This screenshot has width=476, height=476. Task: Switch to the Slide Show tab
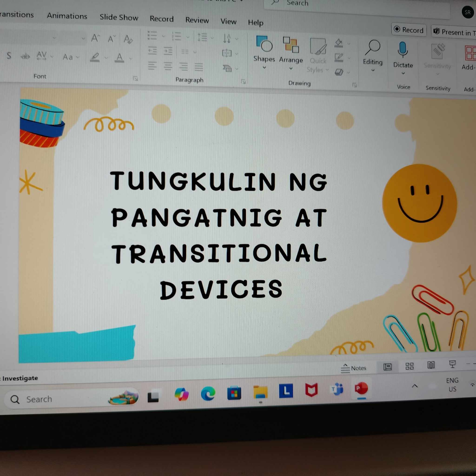[x=119, y=17]
